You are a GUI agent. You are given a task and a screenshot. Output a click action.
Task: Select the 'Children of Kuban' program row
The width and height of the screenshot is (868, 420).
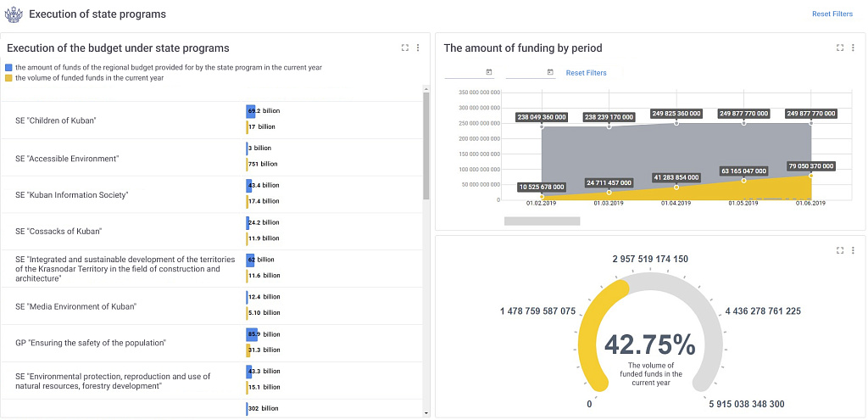pyautogui.click(x=211, y=120)
